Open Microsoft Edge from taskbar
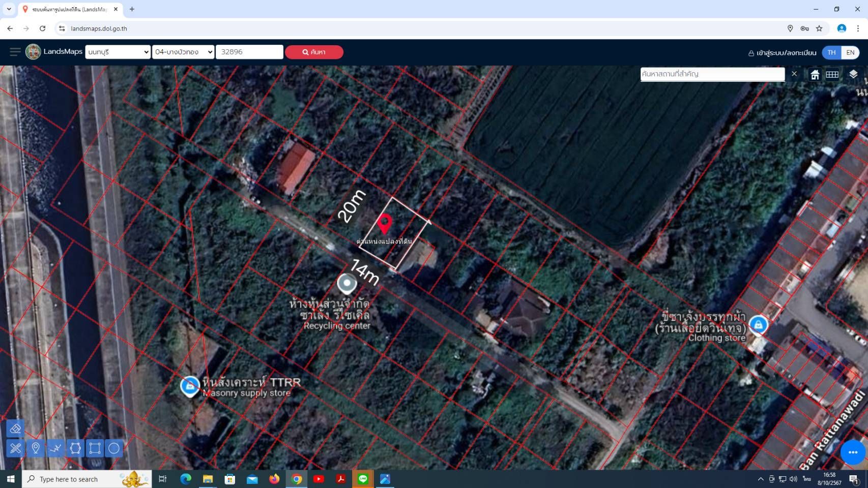Screen dimensions: 868x488 (186, 479)
